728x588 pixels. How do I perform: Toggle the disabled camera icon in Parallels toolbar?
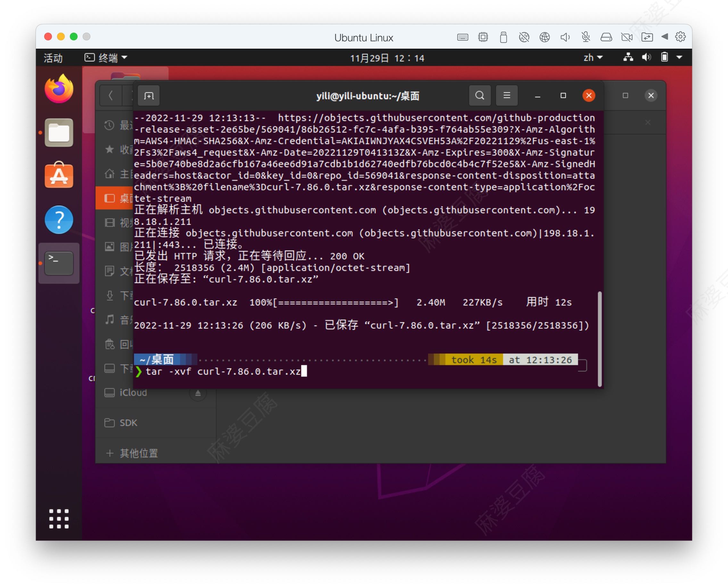(627, 37)
